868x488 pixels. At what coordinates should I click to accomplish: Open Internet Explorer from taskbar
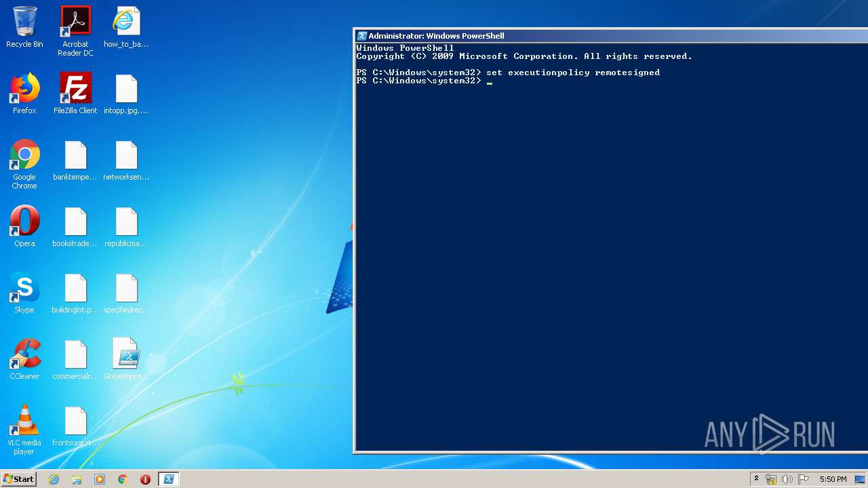pyautogui.click(x=54, y=479)
